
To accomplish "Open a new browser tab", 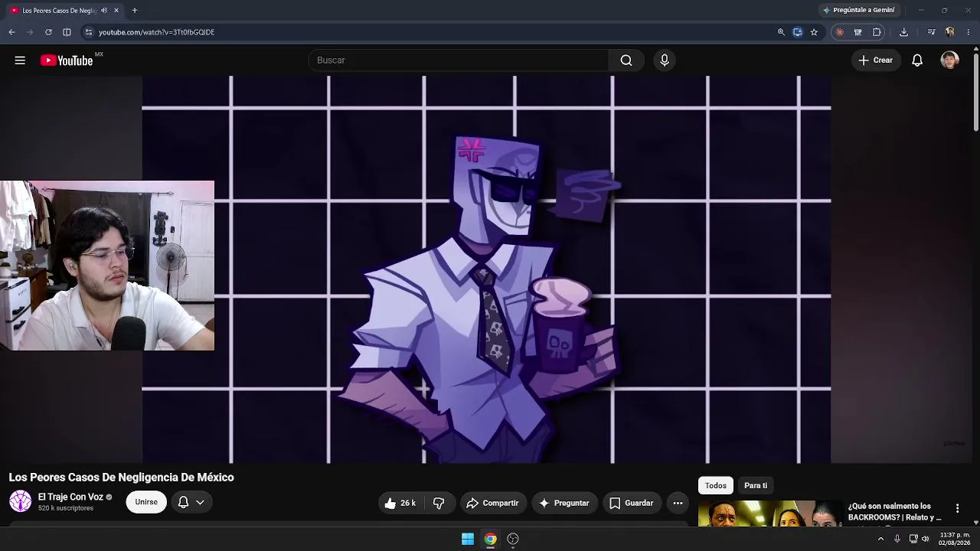I will point(135,11).
